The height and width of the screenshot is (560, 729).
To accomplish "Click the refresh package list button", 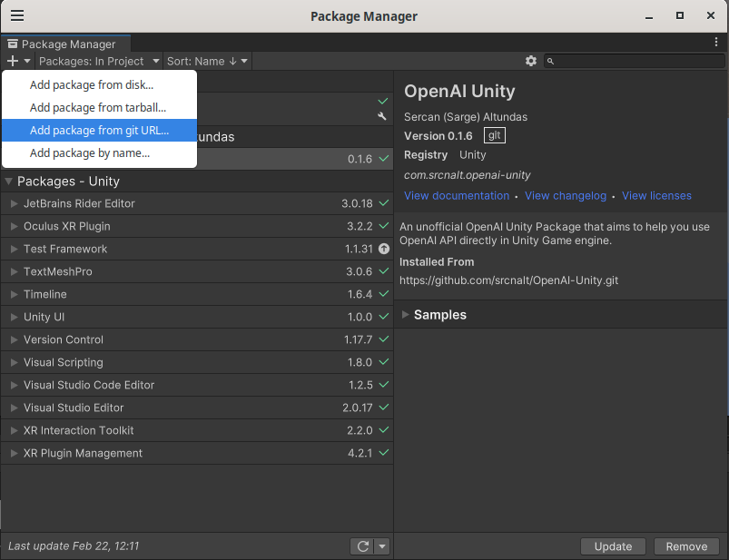I will [x=362, y=545].
